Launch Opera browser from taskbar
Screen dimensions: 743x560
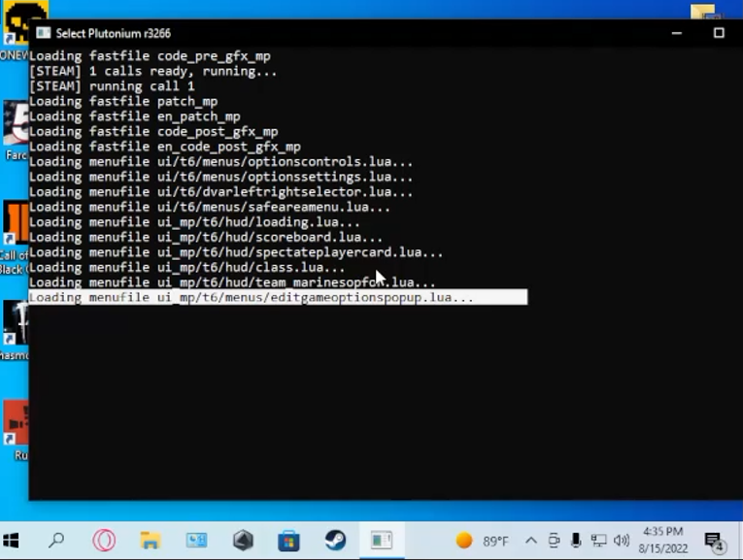click(104, 541)
